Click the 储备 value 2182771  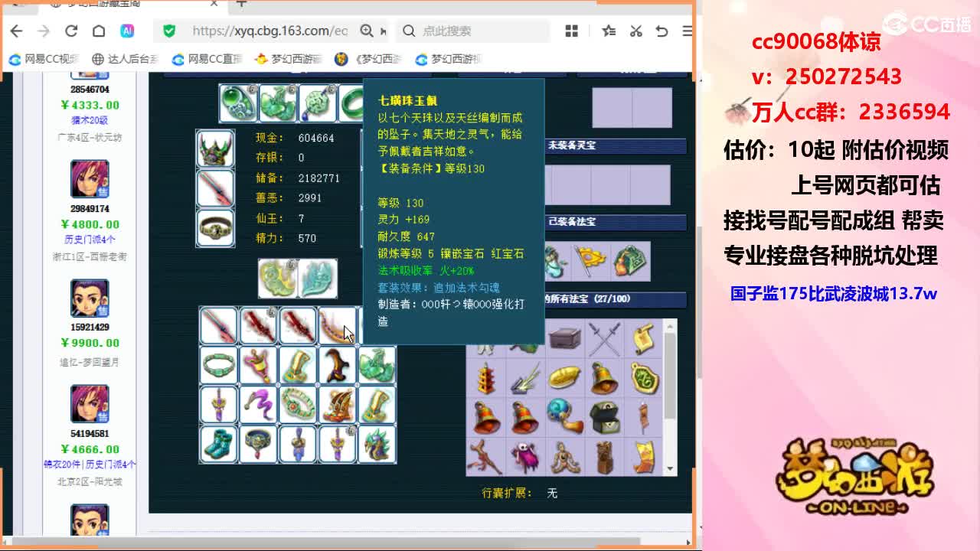pos(319,178)
